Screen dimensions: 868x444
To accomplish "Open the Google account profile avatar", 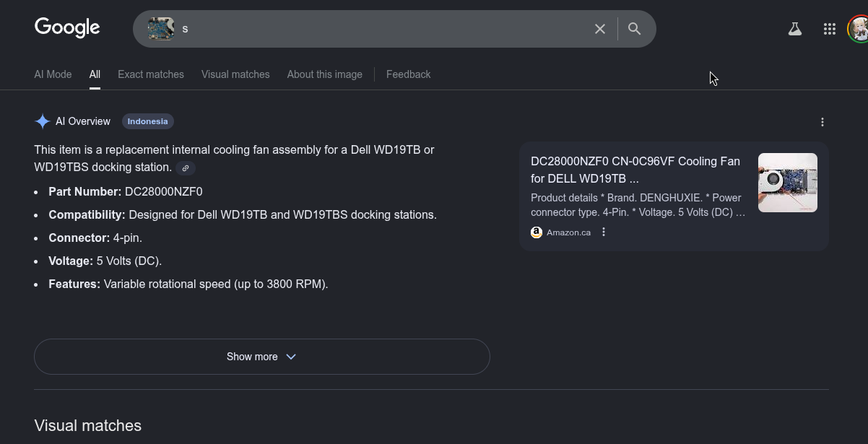I will [x=858, y=29].
